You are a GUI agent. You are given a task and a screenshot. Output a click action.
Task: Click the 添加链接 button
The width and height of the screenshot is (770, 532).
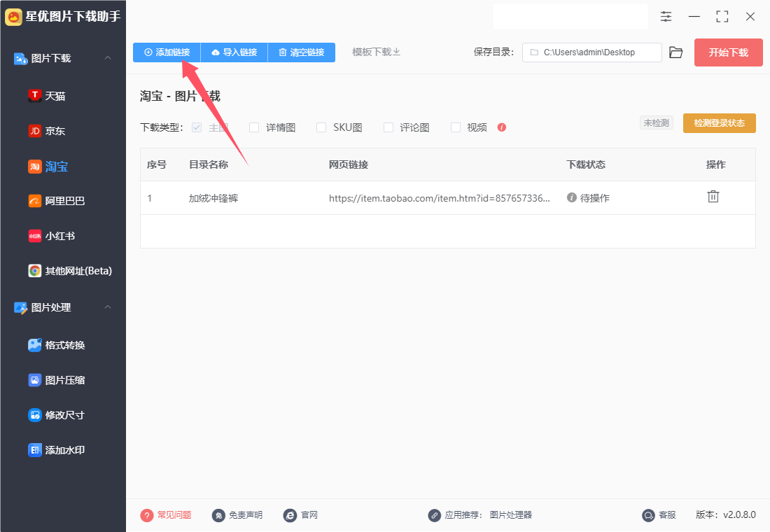coord(167,52)
